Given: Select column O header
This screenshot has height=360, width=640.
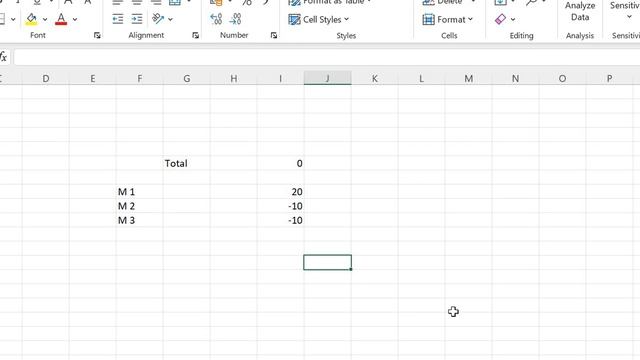Looking at the screenshot, I should click(562, 78).
